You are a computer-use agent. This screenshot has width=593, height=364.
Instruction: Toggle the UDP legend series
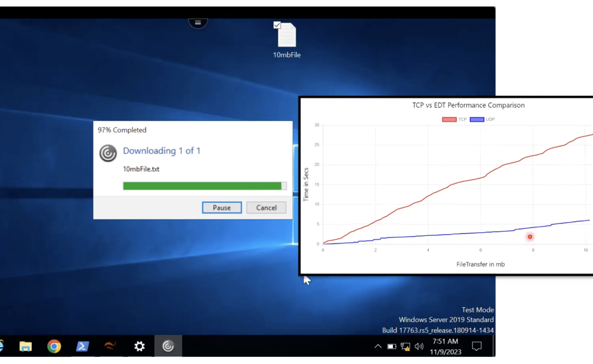477,119
